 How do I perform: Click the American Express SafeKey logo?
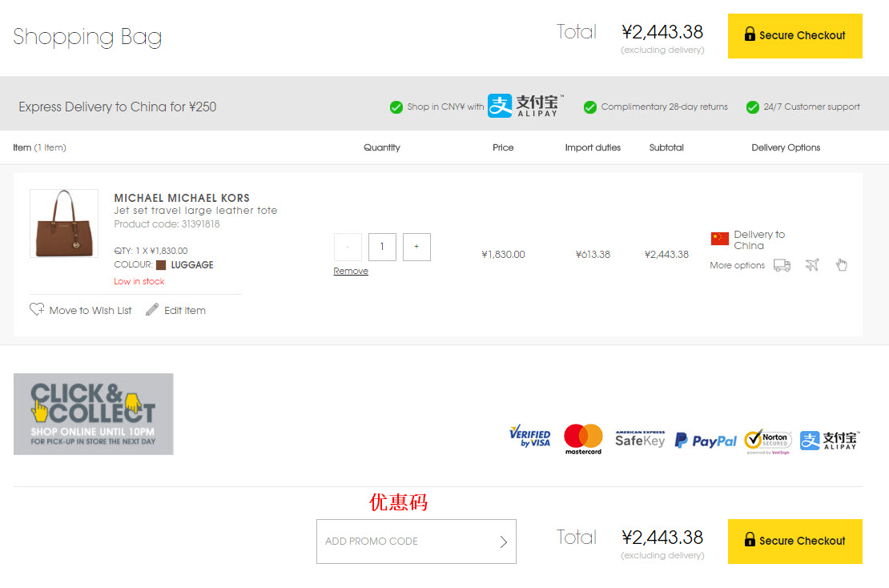point(640,438)
